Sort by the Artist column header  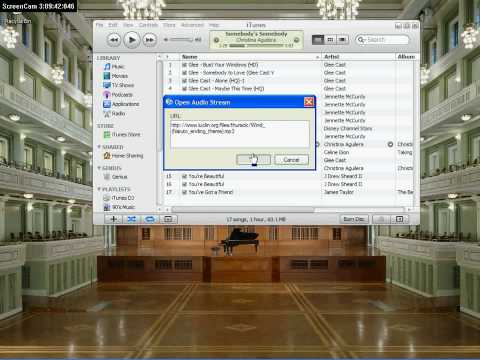[x=358, y=57]
